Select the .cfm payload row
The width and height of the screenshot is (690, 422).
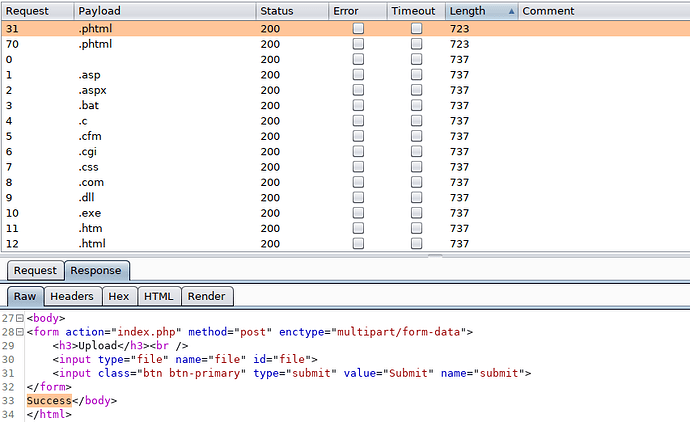(x=346, y=136)
